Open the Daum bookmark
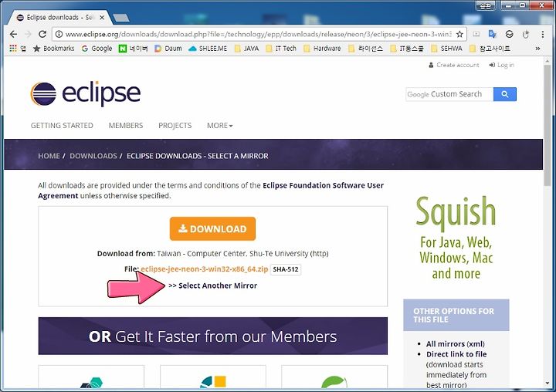Screen dimensions: 556x392 coord(168,48)
